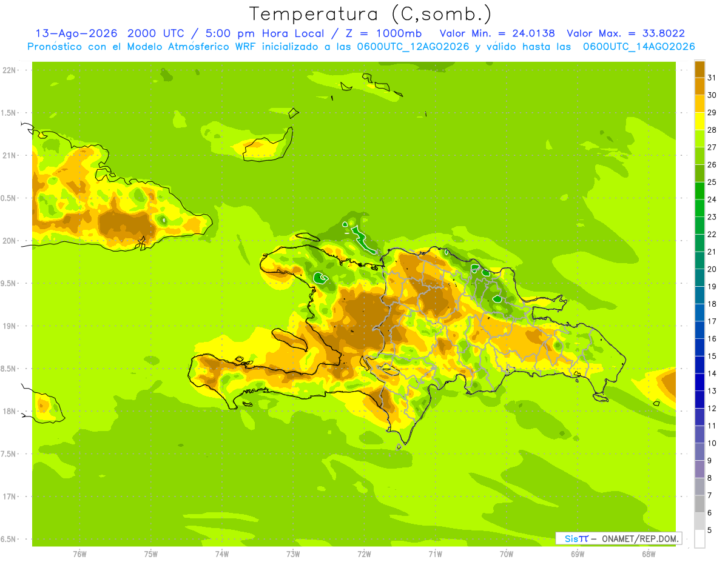The image size is (728, 562).
Task: Click the '0.5N' latitude axis label
Action: pyautogui.click(x=8, y=198)
